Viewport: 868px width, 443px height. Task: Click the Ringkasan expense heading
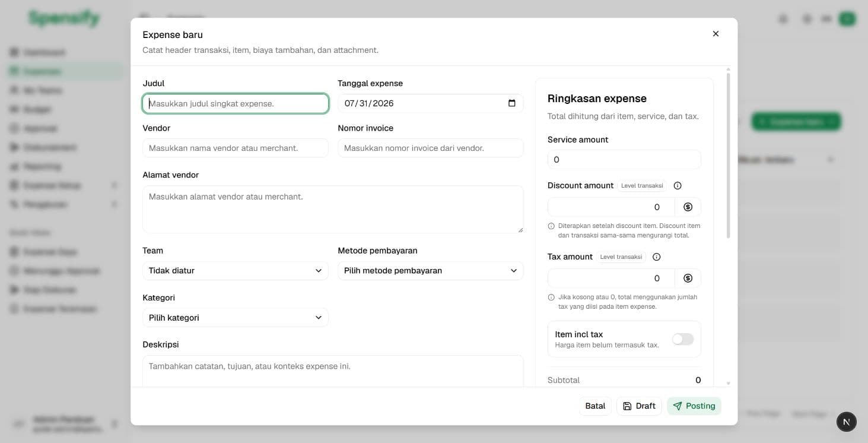597,99
